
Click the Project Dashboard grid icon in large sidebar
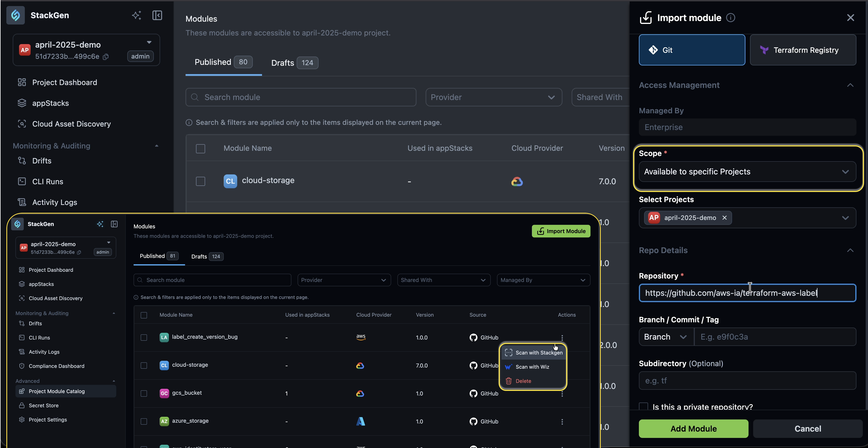click(22, 82)
